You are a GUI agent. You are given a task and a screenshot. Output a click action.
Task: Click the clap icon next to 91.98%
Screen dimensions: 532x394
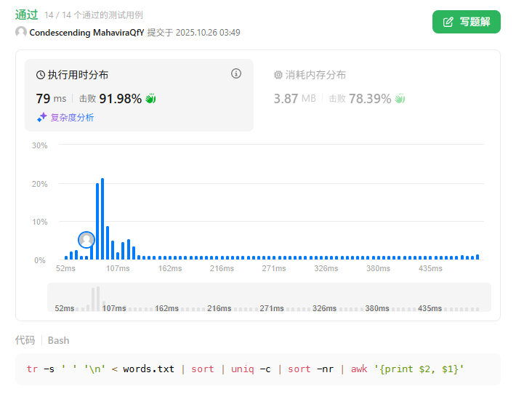pyautogui.click(x=151, y=98)
